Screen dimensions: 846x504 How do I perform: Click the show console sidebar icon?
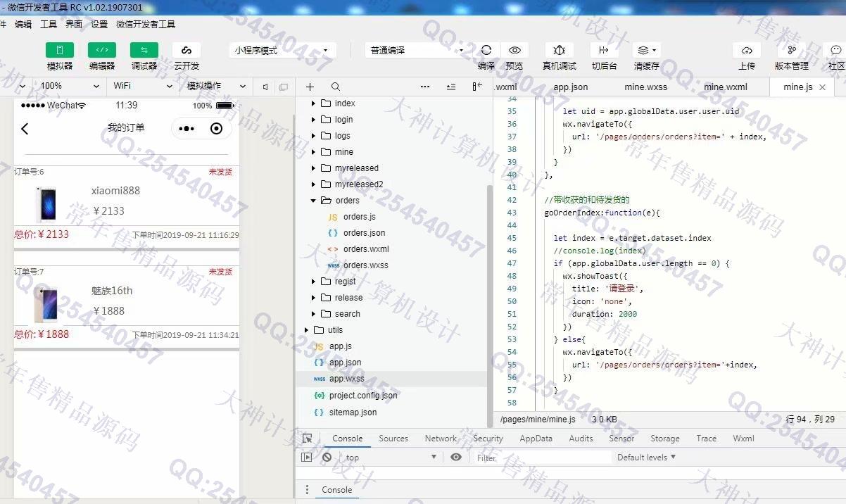click(306, 458)
